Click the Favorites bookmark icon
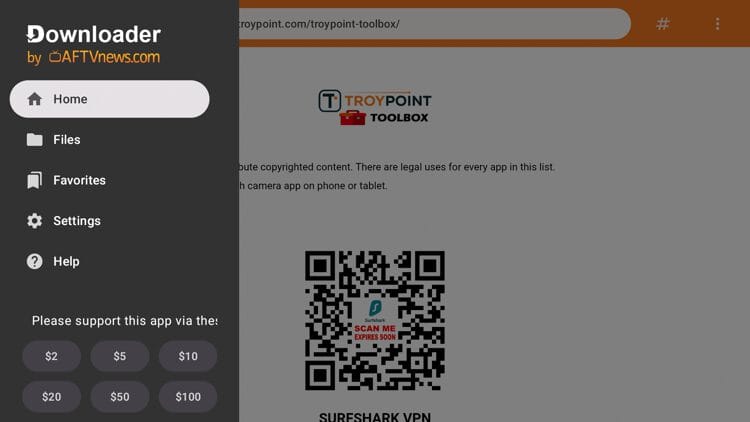 tap(34, 180)
